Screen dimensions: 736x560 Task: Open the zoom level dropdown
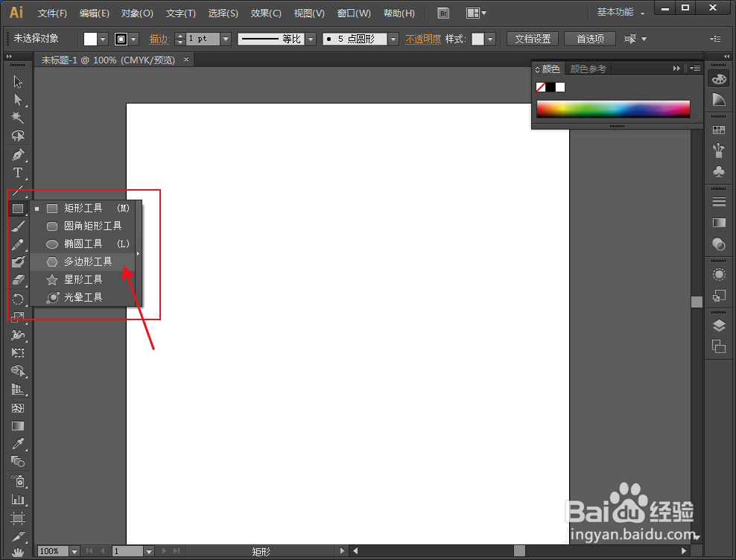pyautogui.click(x=74, y=551)
